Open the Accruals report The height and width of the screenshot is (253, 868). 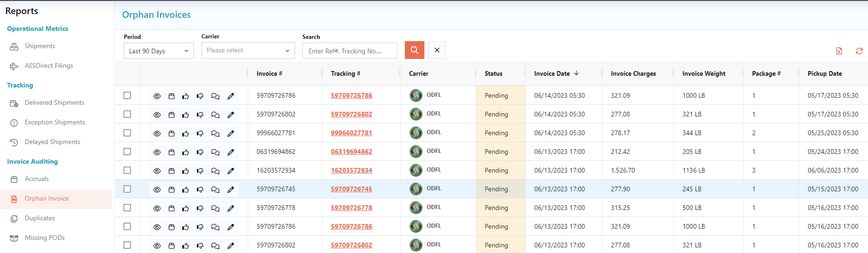[36, 179]
